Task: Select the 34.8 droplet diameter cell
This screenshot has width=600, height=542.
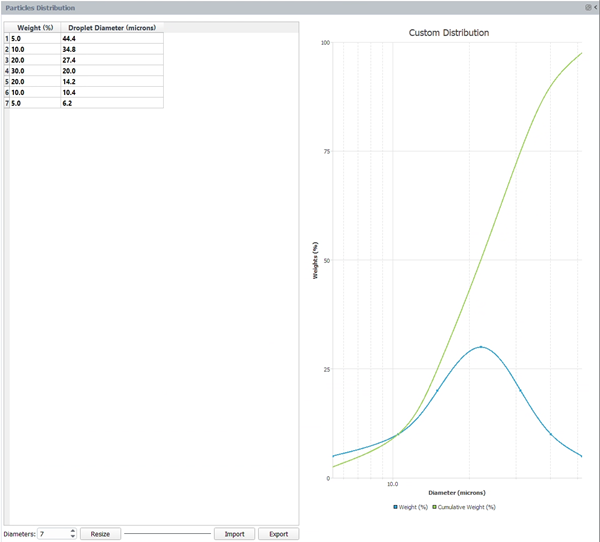Action: pyautogui.click(x=111, y=49)
